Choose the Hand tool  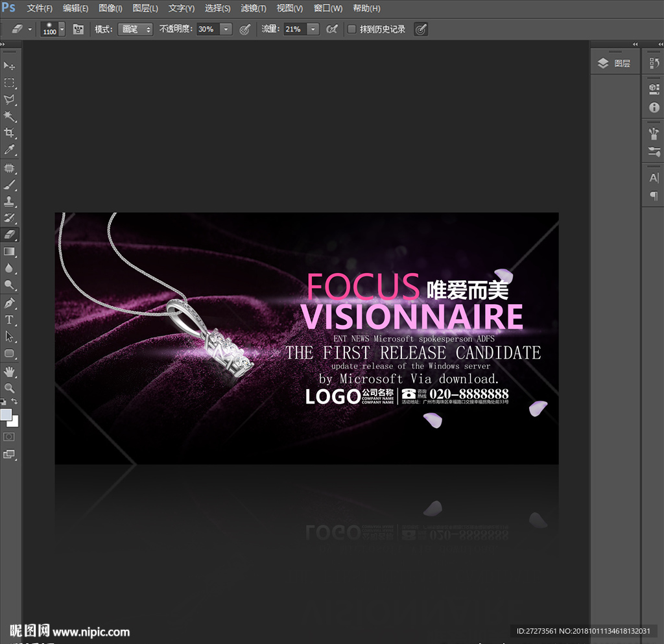click(10, 371)
